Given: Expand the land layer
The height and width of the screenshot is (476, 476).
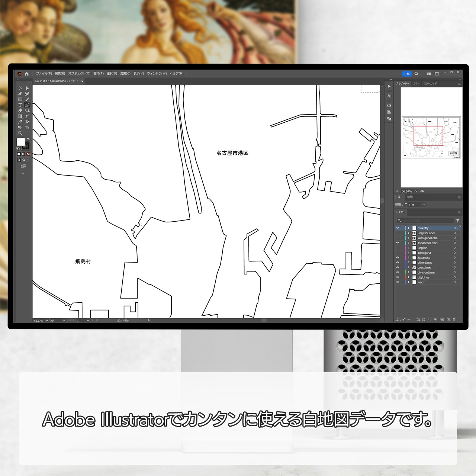Looking at the screenshot, I should coord(409,282).
